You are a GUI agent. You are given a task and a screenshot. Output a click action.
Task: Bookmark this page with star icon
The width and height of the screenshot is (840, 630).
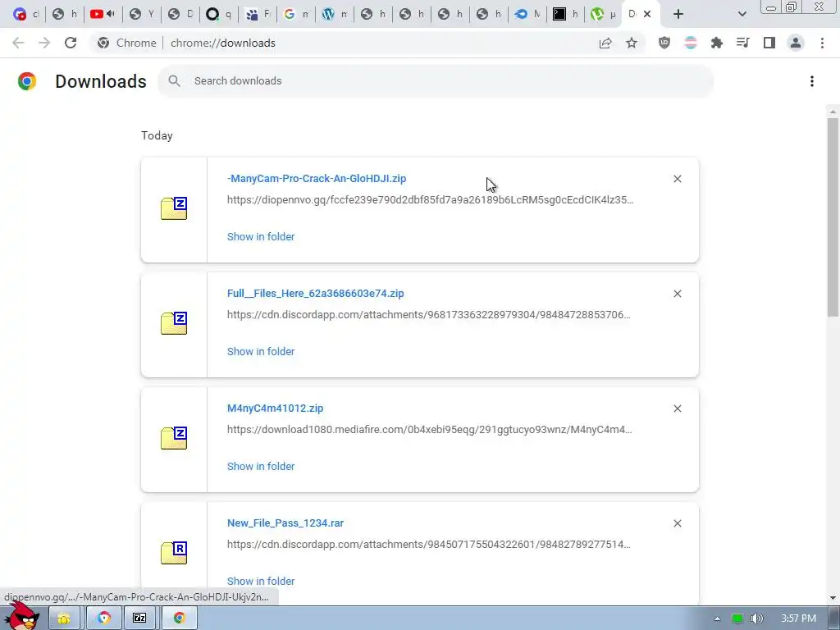click(x=632, y=43)
